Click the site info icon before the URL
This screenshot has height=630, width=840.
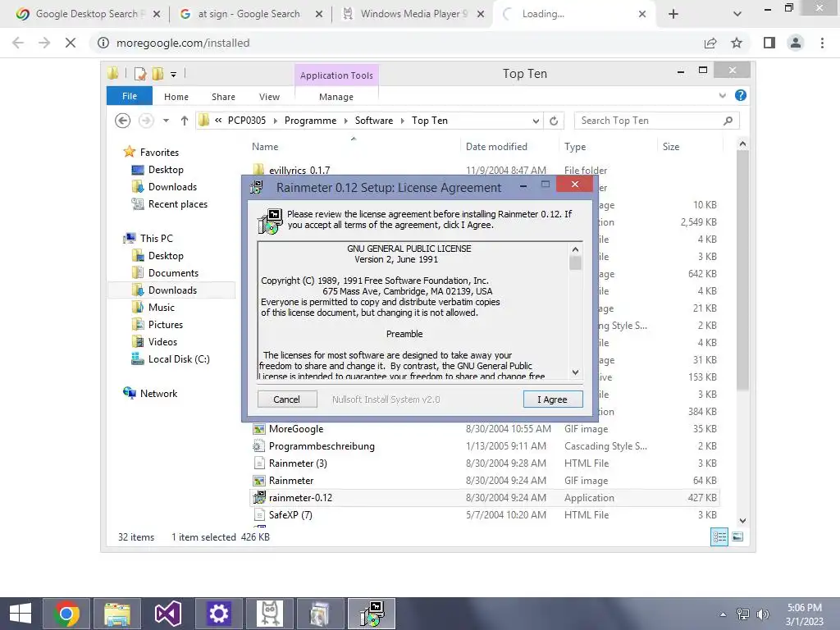[103, 43]
